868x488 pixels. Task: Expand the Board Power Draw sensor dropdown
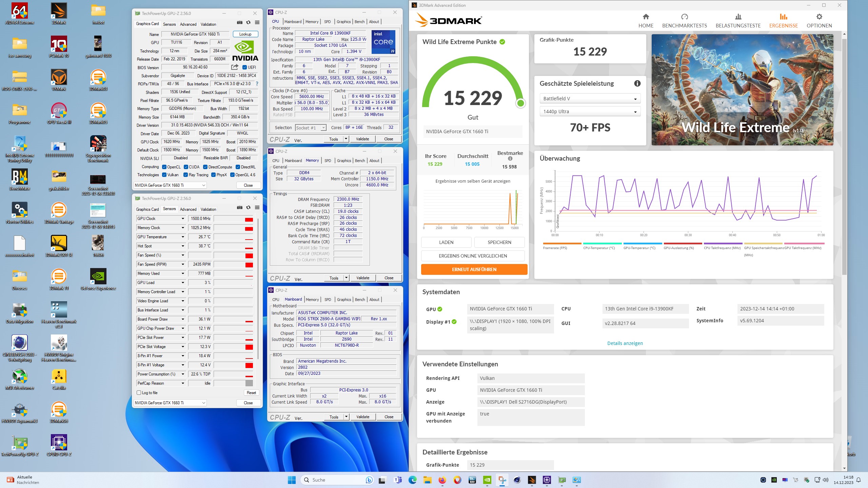pyautogui.click(x=183, y=319)
